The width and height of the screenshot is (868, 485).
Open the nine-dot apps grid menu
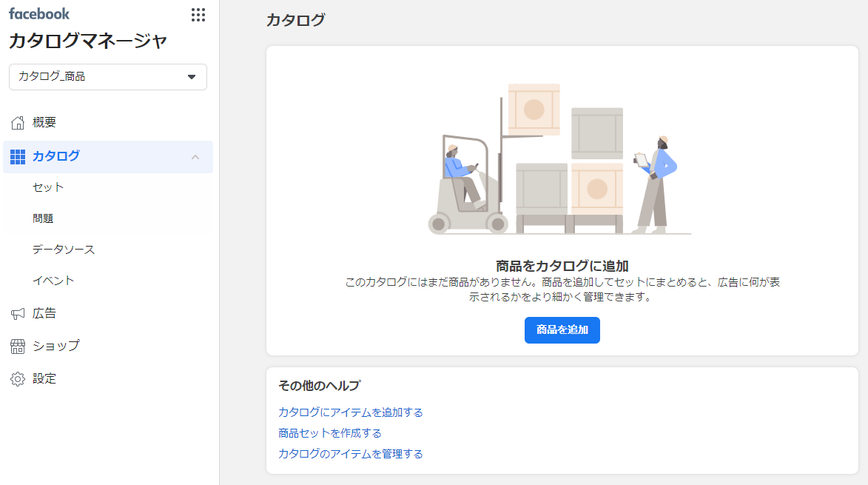click(x=198, y=15)
